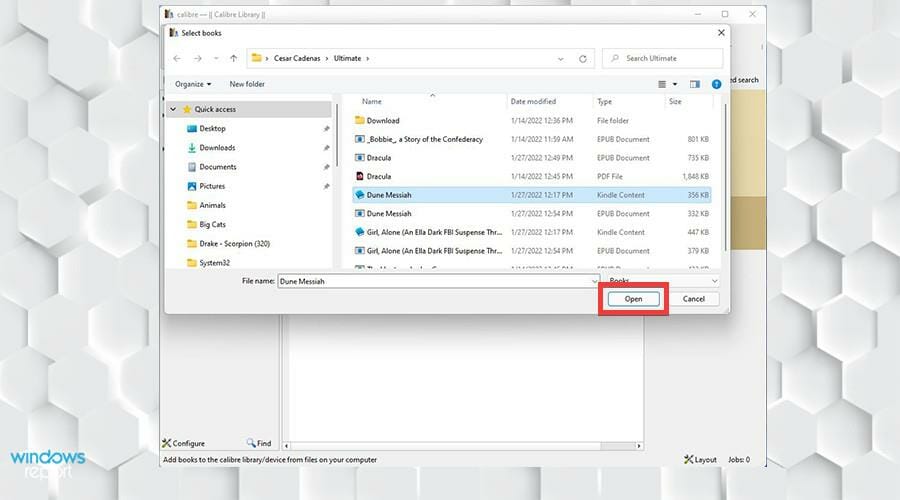Open Pictures in the sidebar

pyautogui.click(x=212, y=186)
